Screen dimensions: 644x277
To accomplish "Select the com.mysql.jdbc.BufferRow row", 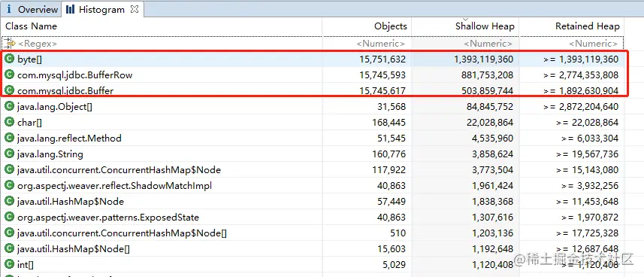I will click(x=312, y=75).
